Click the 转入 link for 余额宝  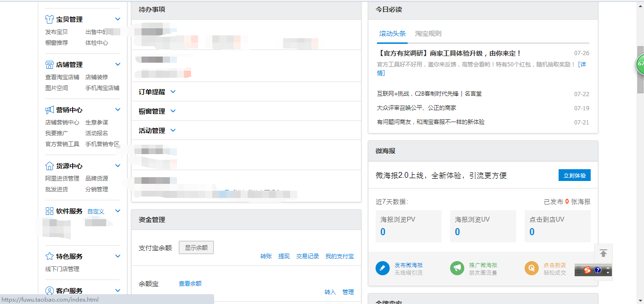pyautogui.click(x=330, y=292)
